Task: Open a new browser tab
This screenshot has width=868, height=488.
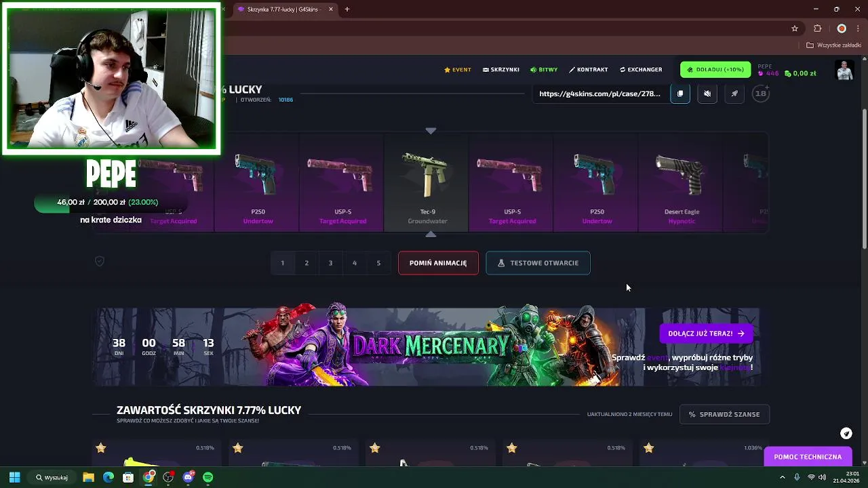Action: pyautogui.click(x=347, y=9)
